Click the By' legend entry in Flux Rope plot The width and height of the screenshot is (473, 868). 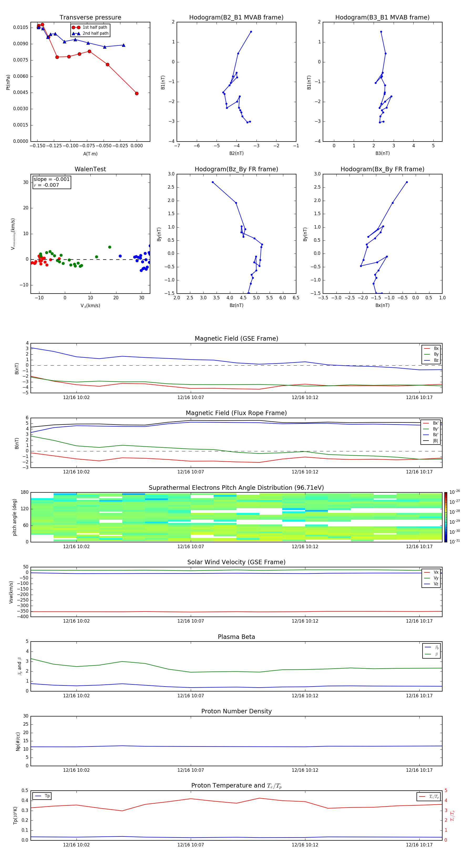pyautogui.click(x=431, y=429)
